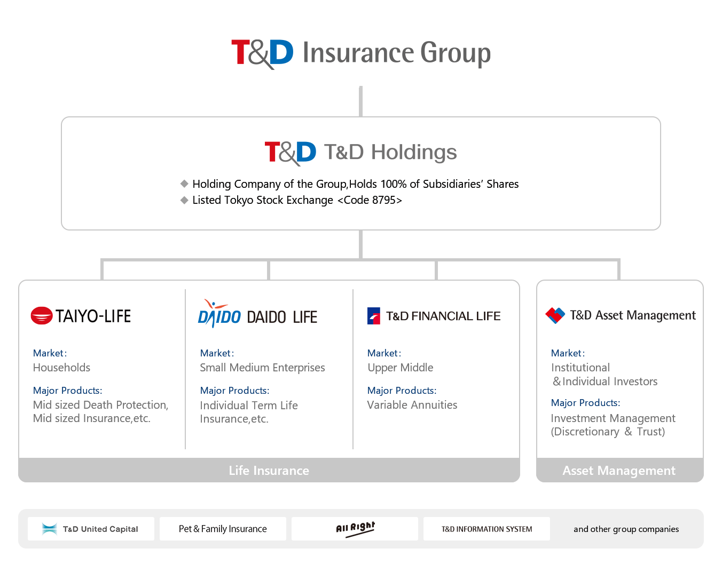
Task: Click 'Major Products:' label under Daido Life
Action: click(x=235, y=391)
